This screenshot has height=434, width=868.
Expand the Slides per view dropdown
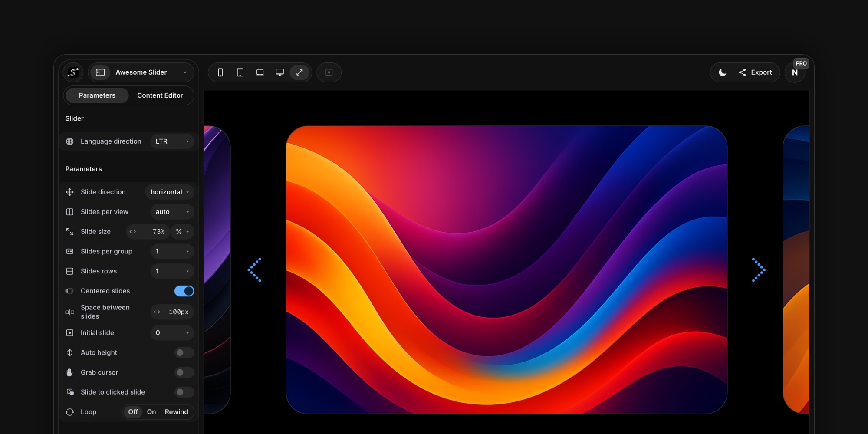pos(172,212)
